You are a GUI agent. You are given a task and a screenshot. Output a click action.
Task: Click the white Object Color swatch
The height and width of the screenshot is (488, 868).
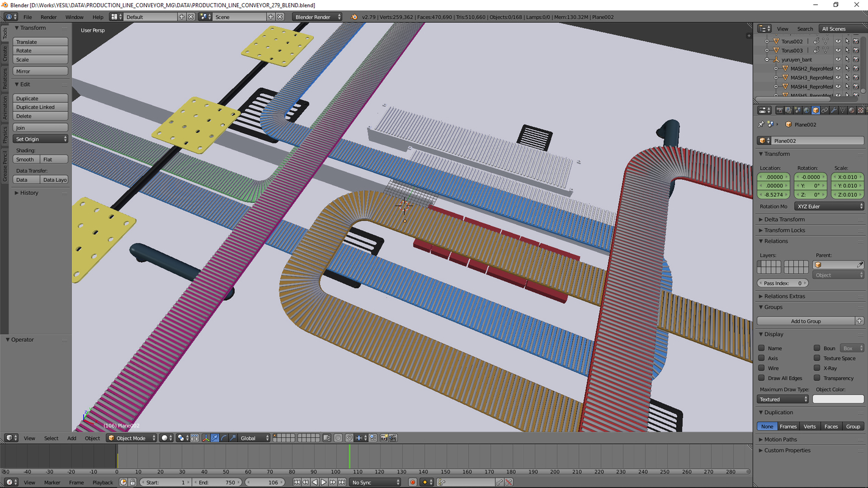(x=837, y=400)
